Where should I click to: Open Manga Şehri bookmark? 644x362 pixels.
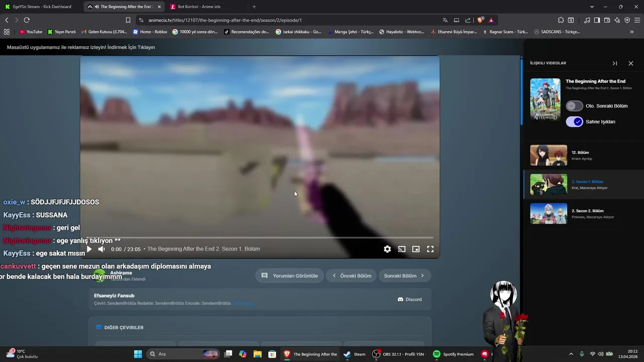350,32
